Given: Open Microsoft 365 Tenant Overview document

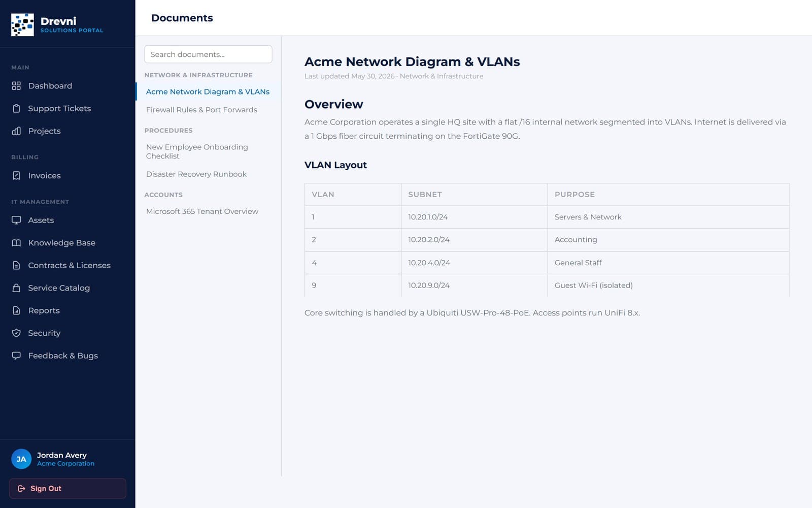Looking at the screenshot, I should click(x=208, y=211).
